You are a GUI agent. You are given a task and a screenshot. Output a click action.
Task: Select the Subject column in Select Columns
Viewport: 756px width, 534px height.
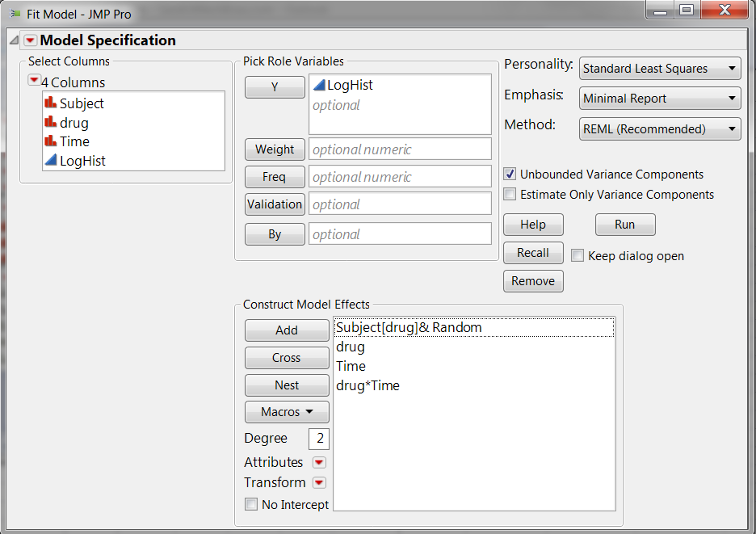coord(82,103)
